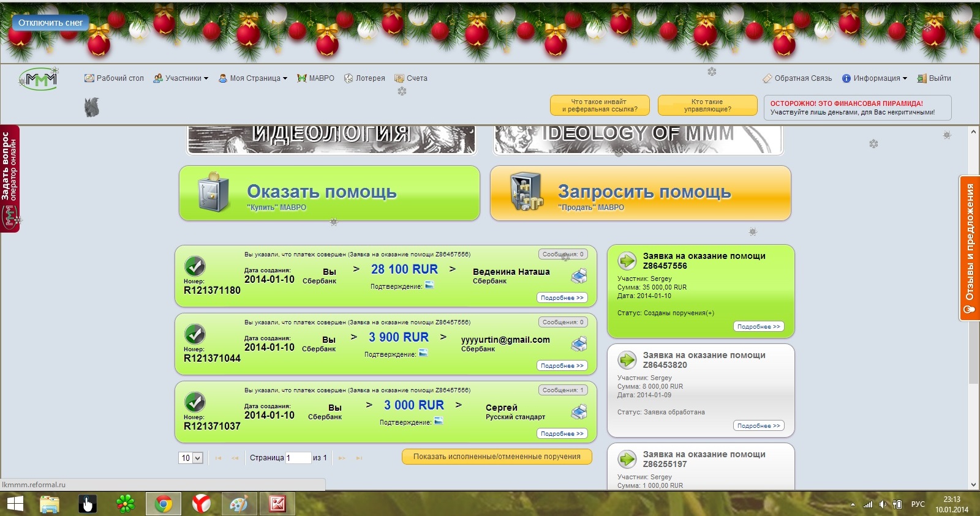This screenshot has width=980, height=516.
Task: Open the rows-per-page dropdown showing 10
Action: (x=190, y=458)
